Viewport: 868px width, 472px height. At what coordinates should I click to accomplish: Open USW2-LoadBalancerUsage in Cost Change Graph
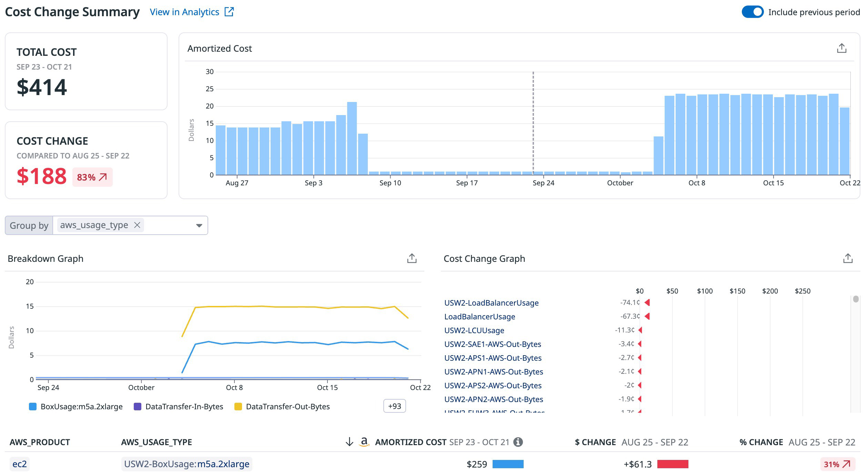coord(491,303)
